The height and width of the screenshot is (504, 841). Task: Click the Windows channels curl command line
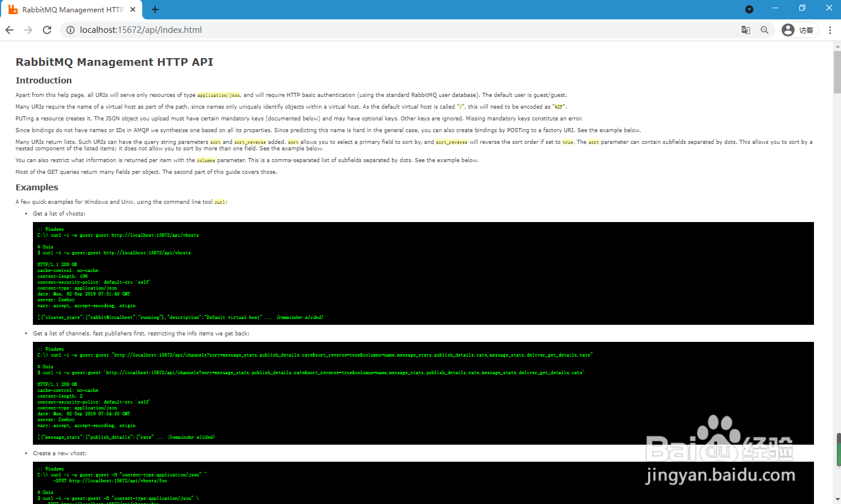pos(315,355)
